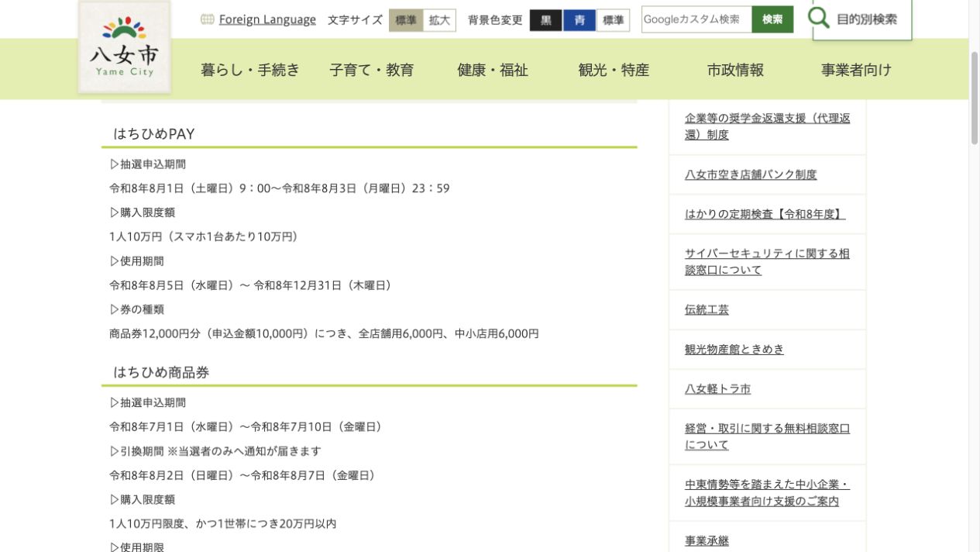980x552 pixels.
Task: Open the 目的別検索 button
Action: coord(862,19)
